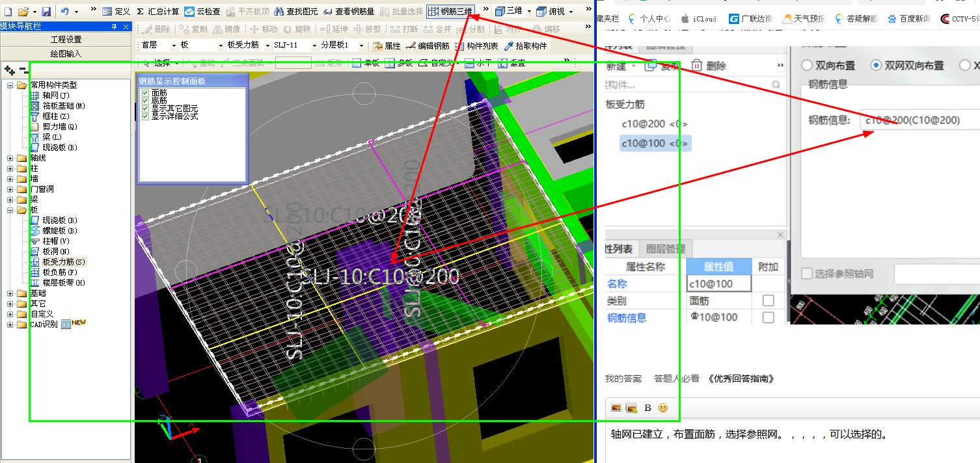Select 俯视 top view
This screenshot has height=463, width=980.
[551, 12]
